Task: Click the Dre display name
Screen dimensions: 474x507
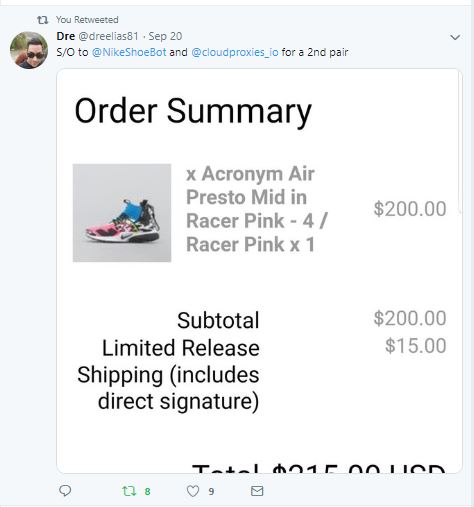Action: click(x=65, y=36)
